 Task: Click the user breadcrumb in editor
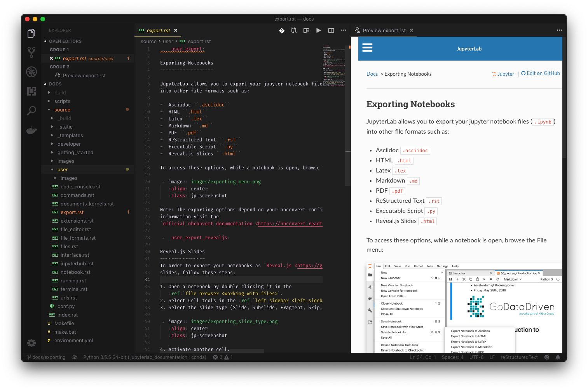[168, 41]
